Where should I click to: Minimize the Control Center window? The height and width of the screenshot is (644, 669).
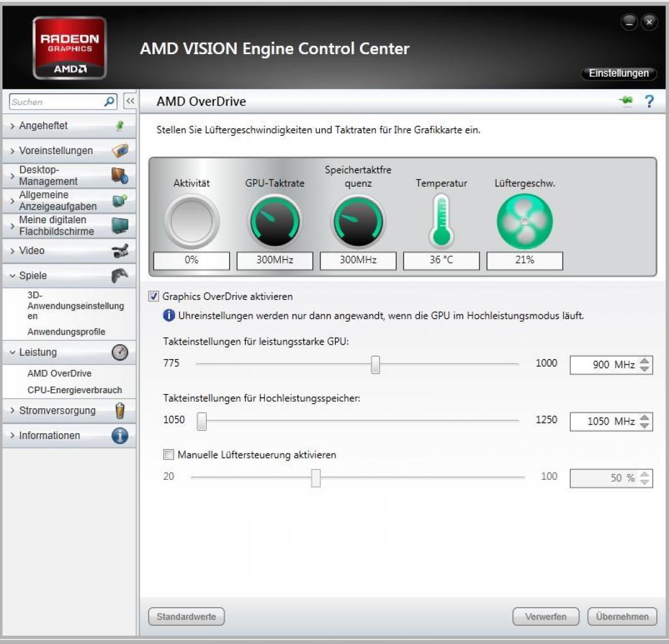[629, 22]
